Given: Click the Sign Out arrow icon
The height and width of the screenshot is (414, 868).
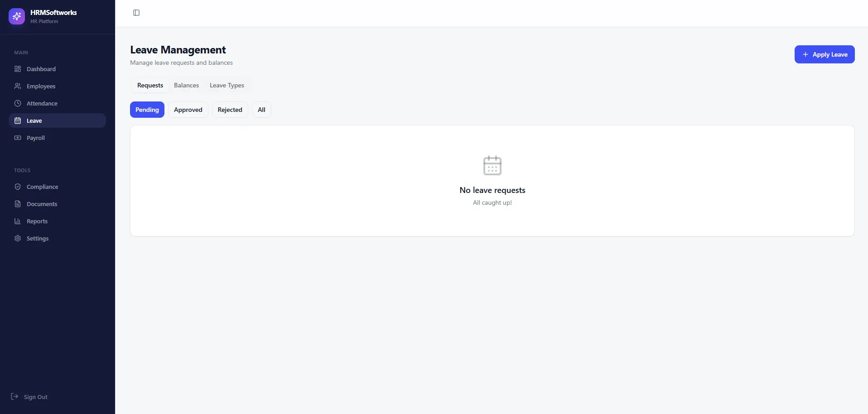Looking at the screenshot, I should click(x=14, y=396).
